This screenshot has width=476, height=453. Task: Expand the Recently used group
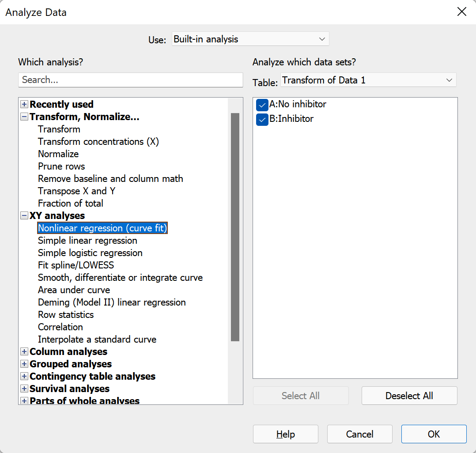click(24, 104)
